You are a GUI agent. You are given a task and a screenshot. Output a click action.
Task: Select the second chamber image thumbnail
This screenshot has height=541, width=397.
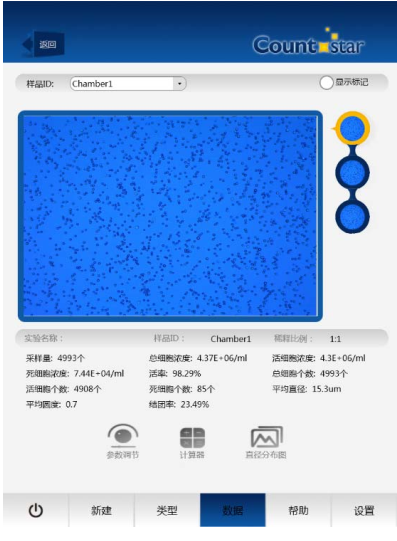(x=352, y=172)
